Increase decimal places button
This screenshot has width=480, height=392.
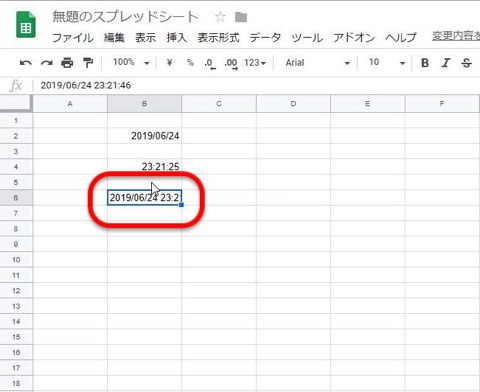tap(231, 63)
